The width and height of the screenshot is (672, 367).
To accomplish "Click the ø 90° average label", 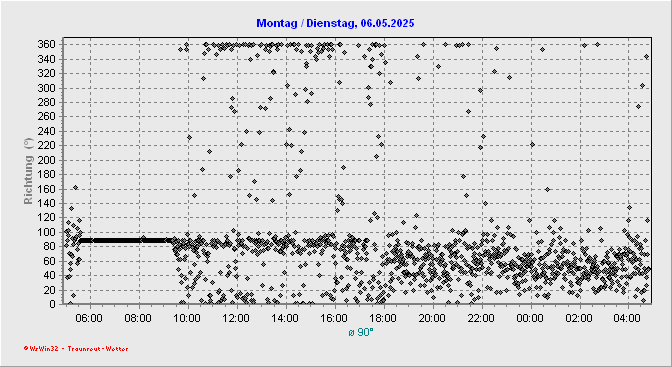I will point(361,332).
